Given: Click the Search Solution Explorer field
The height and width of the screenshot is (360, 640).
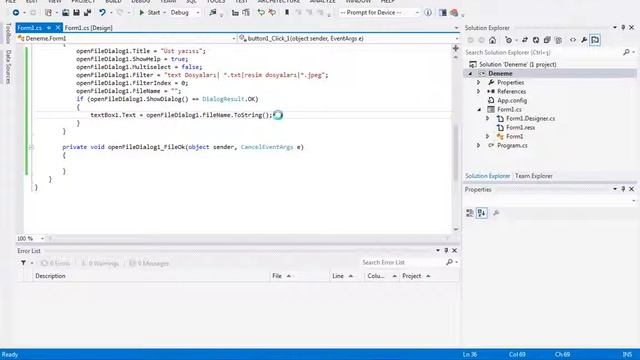Looking at the screenshot, I should [x=543, y=53].
